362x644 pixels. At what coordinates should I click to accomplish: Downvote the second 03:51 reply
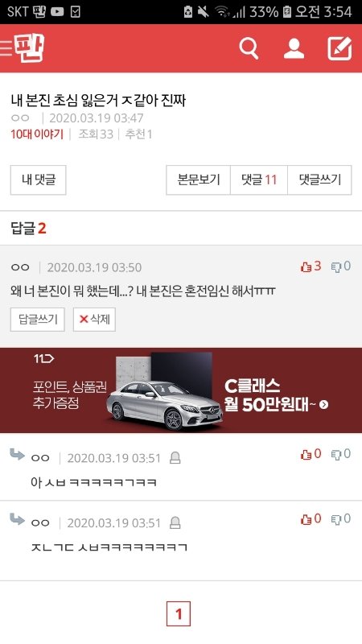(x=341, y=519)
